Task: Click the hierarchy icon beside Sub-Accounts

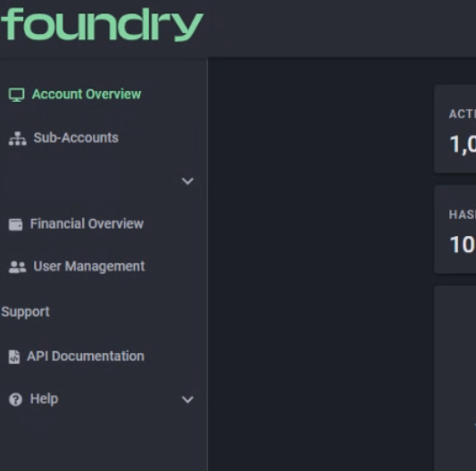Action: point(17,139)
